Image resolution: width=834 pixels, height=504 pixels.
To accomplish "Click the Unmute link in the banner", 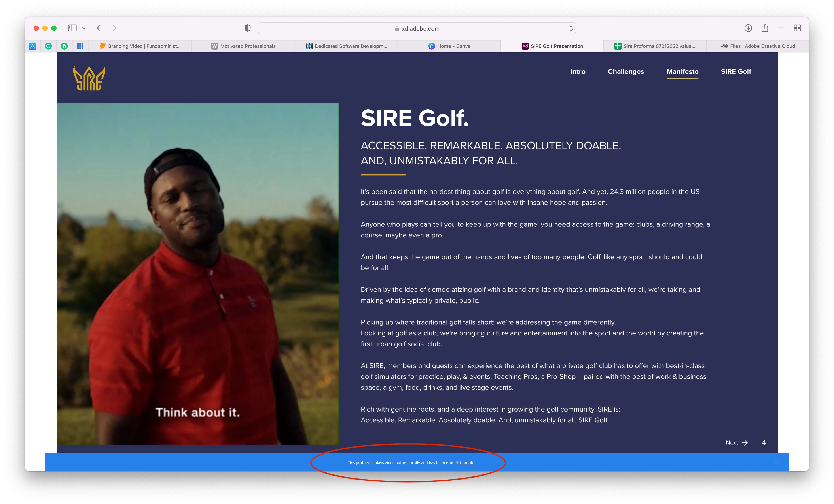I will (x=467, y=463).
